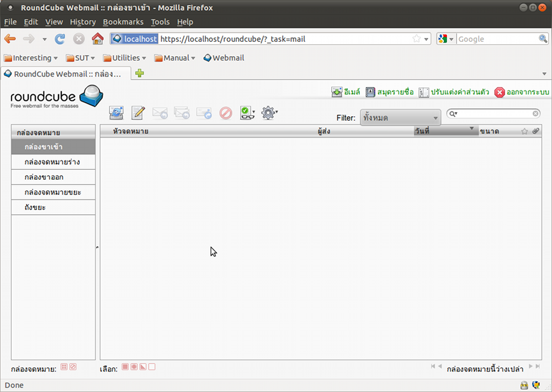Screen dimensions: 552x392
Task: Click the compact mailbox icon at bottom
Action: tap(63, 367)
